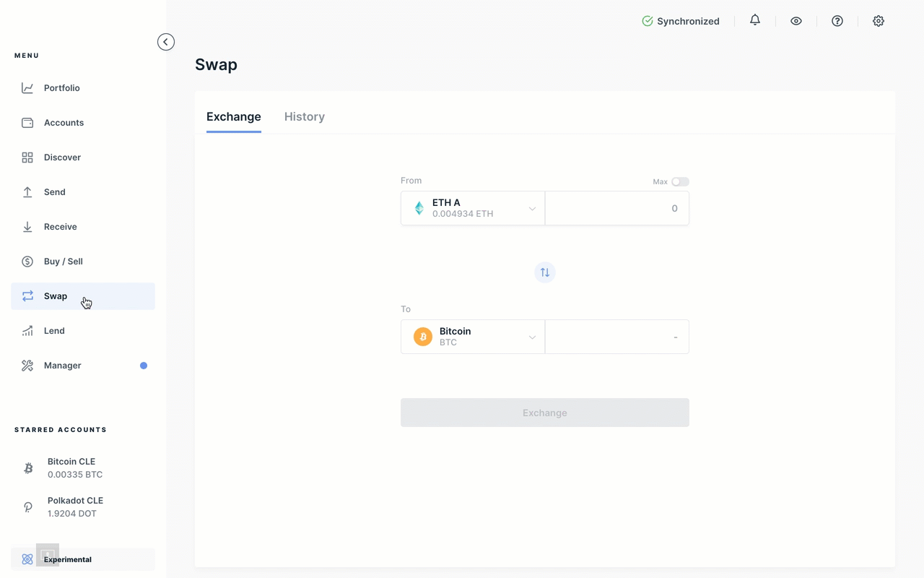Click the 0.004934 ETH balance text
The width and height of the screenshot is (924, 578).
tap(463, 214)
